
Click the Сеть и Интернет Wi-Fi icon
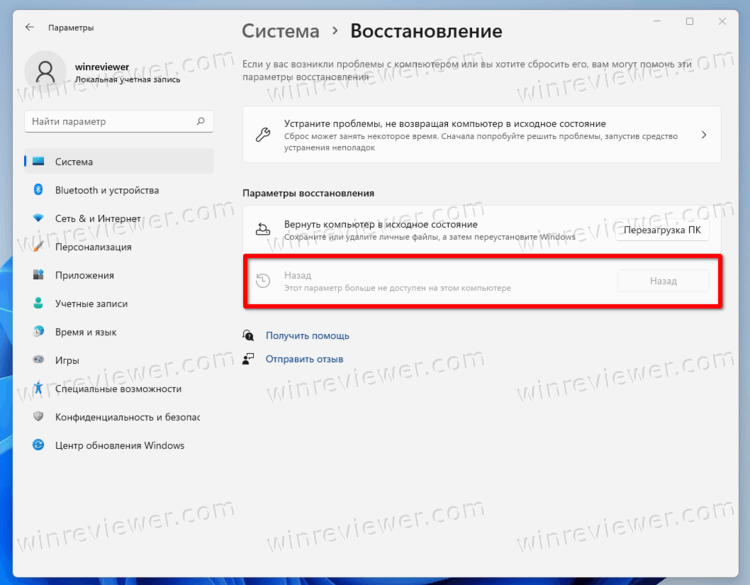tap(39, 218)
